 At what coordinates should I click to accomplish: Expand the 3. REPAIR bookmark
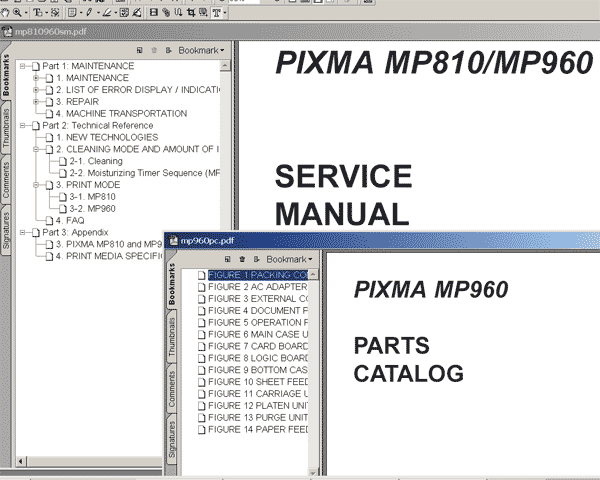click(36, 102)
